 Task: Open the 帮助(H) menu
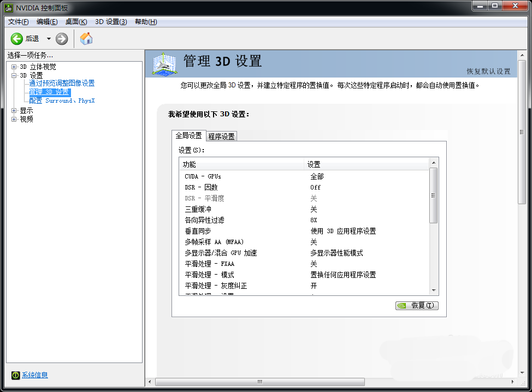(146, 22)
